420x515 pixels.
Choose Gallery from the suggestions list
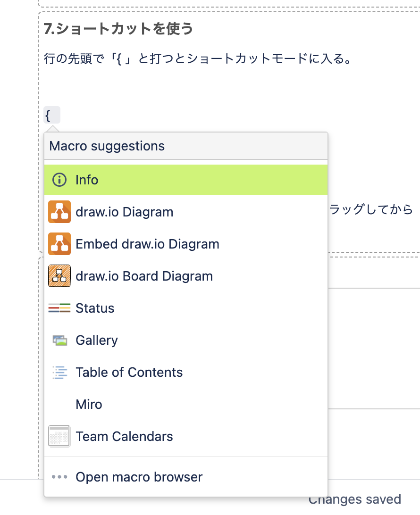click(x=186, y=341)
